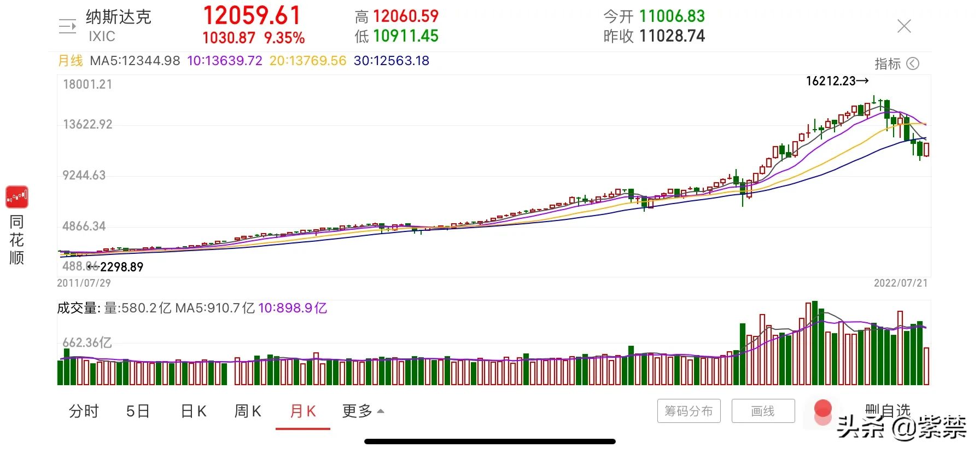980x453 pixels.
Task: Tap the 成交量 volume label
Action: (x=79, y=308)
